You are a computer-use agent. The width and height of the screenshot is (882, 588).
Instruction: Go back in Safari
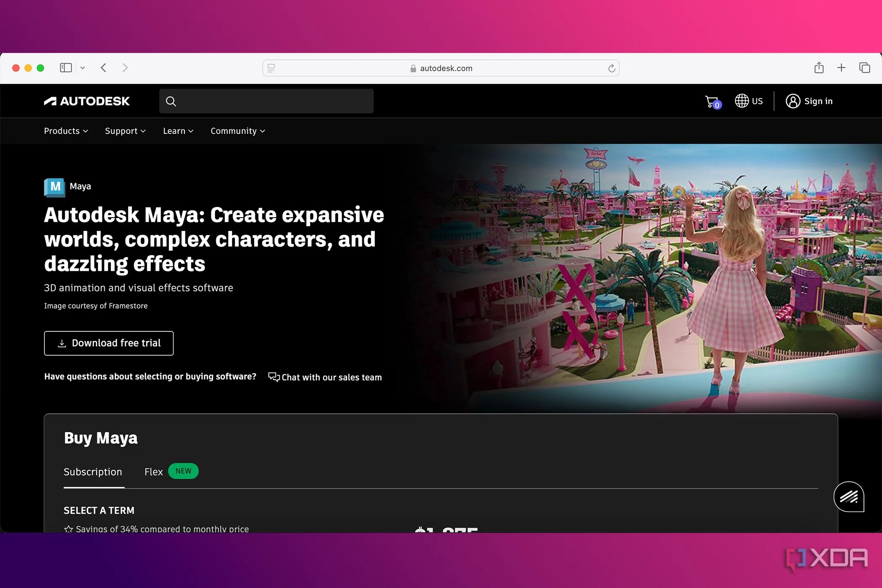click(103, 68)
